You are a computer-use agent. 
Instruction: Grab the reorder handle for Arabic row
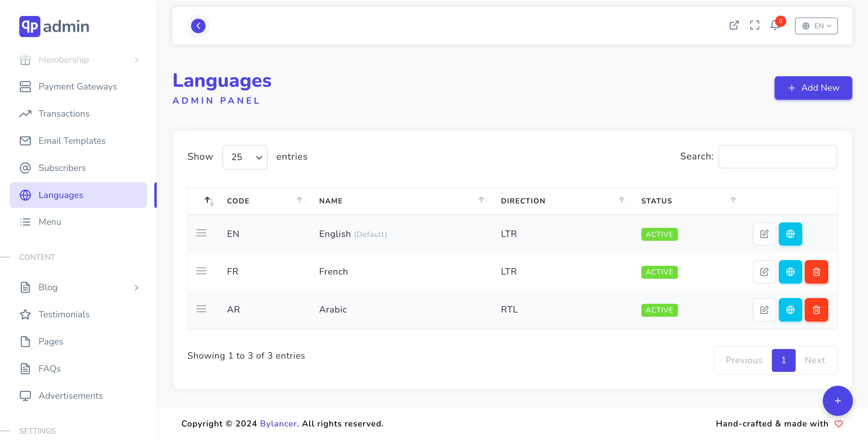click(x=201, y=309)
